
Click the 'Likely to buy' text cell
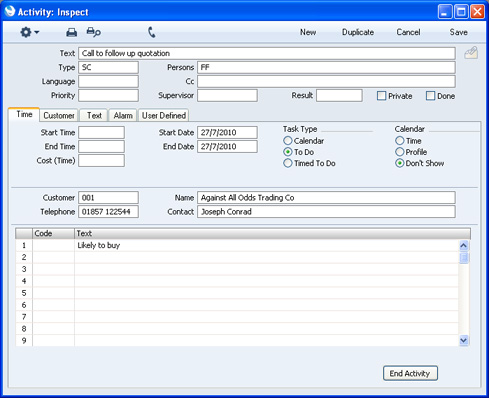point(266,246)
